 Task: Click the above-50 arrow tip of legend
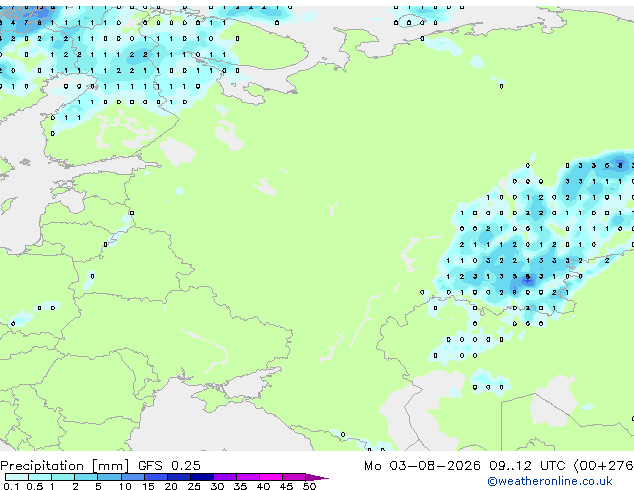(x=317, y=477)
